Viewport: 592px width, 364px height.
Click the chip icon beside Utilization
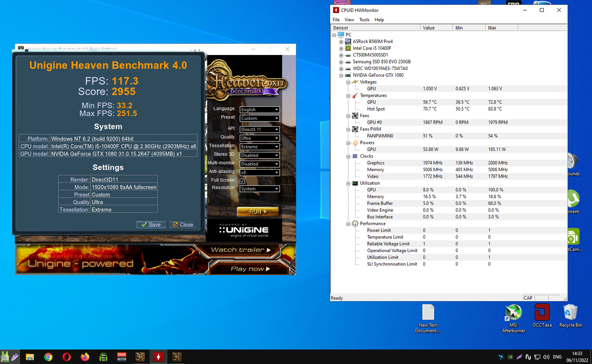click(355, 183)
